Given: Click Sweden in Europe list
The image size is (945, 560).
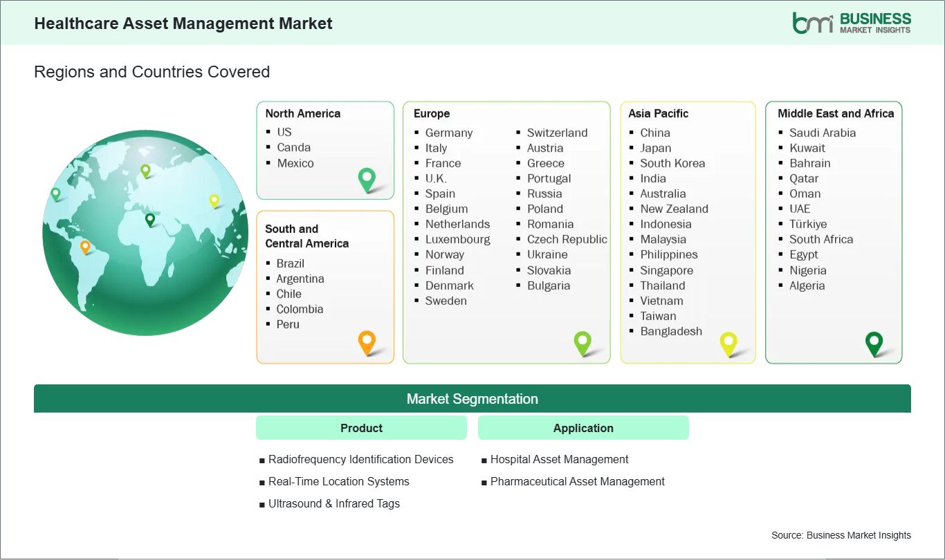Looking at the screenshot, I should pos(446,301).
